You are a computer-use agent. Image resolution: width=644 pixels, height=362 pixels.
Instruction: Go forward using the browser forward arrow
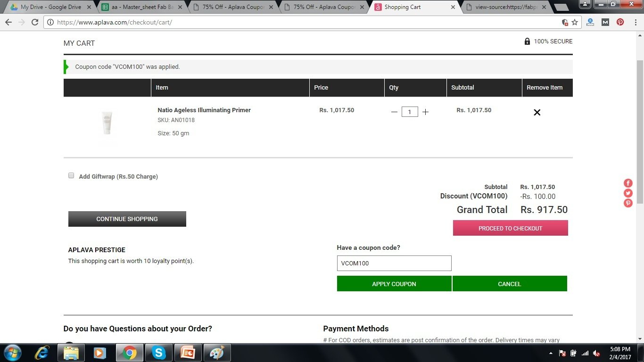click(x=22, y=22)
